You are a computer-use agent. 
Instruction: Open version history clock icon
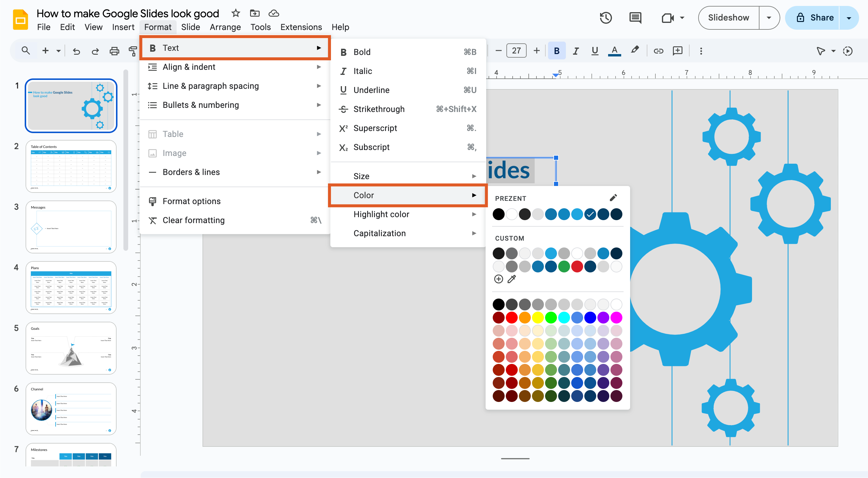coord(605,18)
